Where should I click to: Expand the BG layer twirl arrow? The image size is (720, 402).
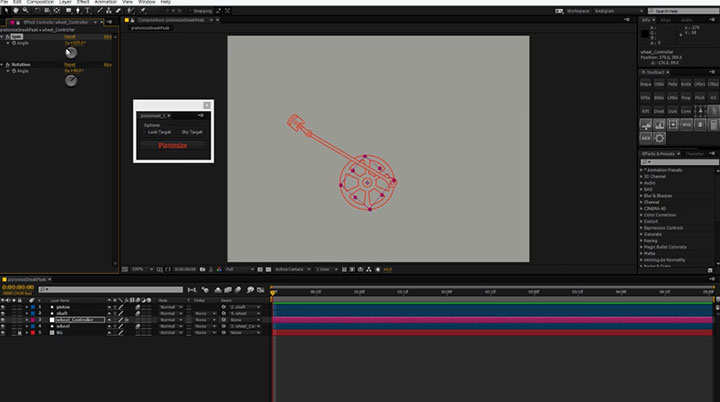(27, 333)
